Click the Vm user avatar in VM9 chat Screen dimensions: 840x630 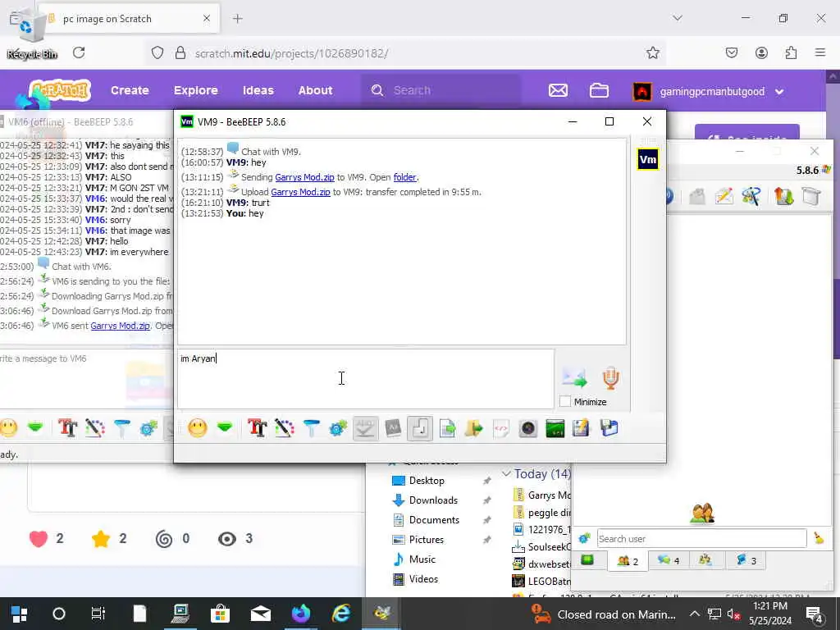coord(648,159)
